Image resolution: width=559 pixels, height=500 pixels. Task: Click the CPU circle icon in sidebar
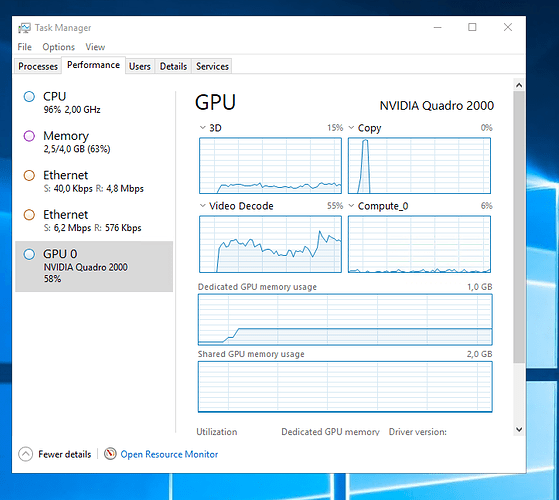pos(29,97)
